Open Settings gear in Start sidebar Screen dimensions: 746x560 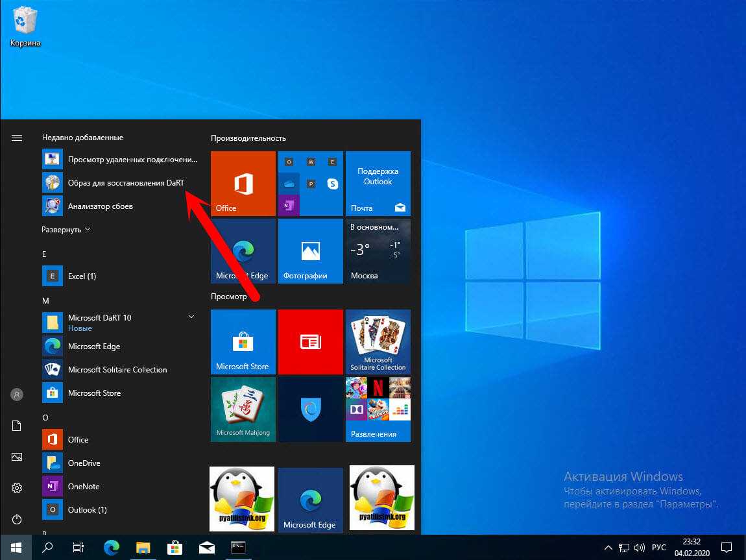click(x=17, y=488)
